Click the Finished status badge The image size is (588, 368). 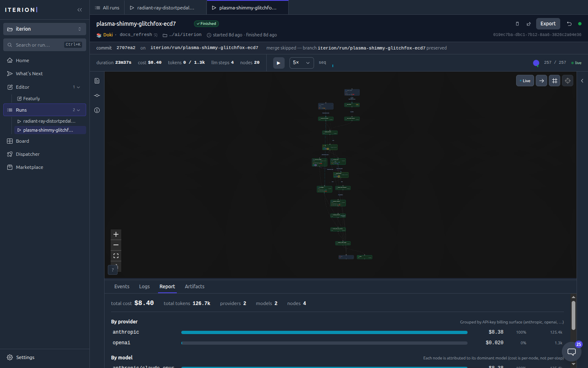206,24
